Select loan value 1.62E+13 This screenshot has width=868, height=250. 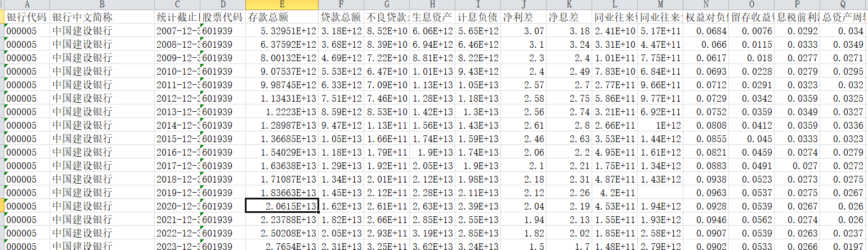click(x=341, y=206)
